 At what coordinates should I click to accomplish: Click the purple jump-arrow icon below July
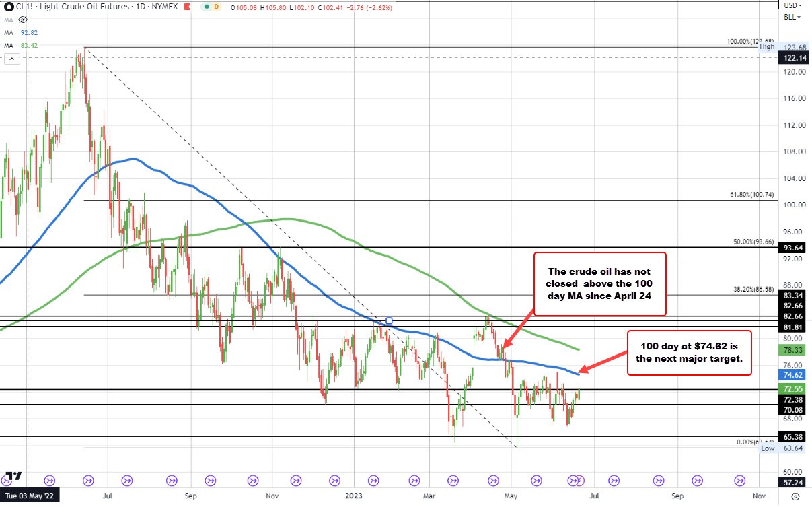coord(126,481)
